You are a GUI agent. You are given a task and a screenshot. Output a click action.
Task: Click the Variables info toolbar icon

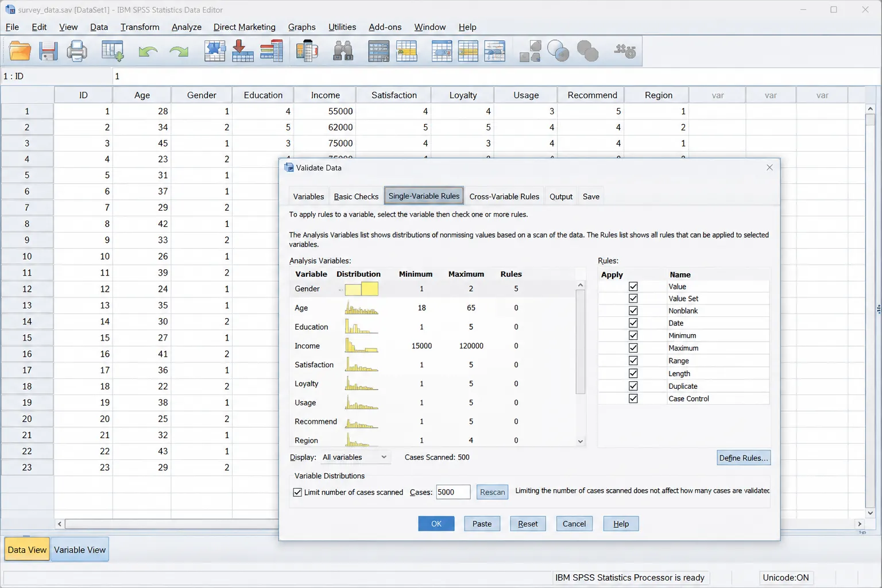[272, 51]
